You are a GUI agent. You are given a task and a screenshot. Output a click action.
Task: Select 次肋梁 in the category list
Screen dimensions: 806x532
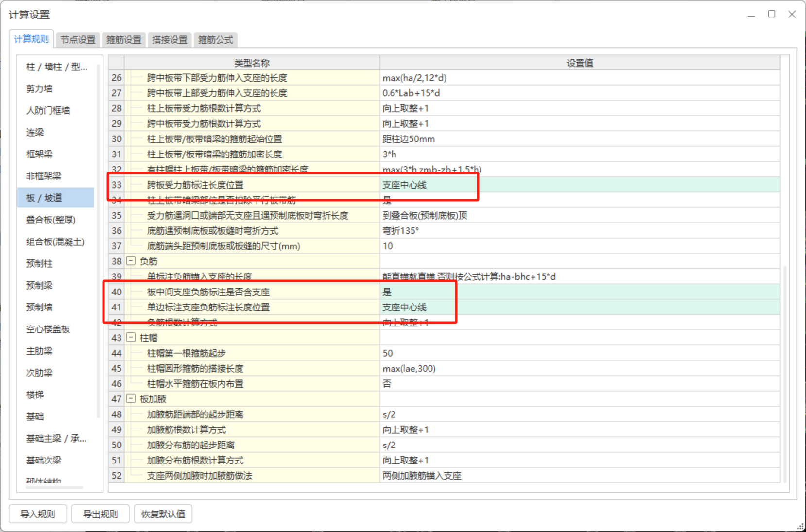pyautogui.click(x=56, y=373)
